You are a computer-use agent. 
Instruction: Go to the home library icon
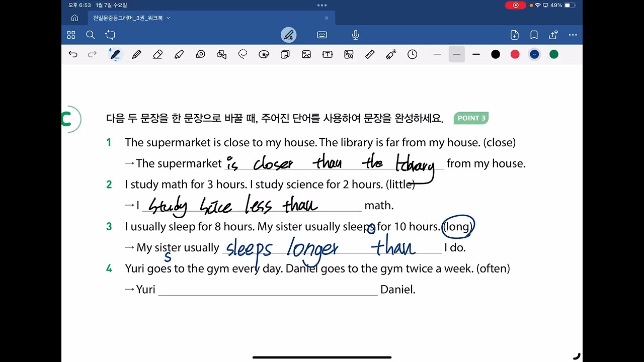click(74, 18)
